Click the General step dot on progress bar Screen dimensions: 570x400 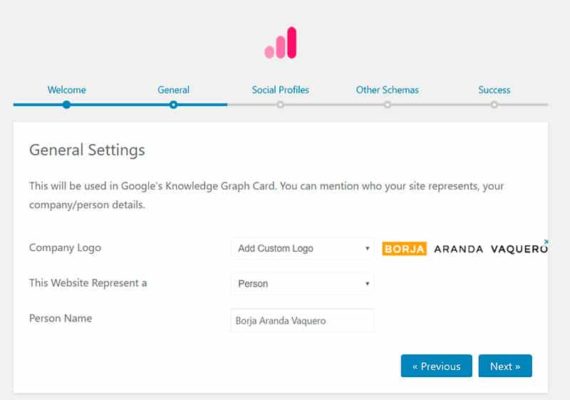click(173, 105)
